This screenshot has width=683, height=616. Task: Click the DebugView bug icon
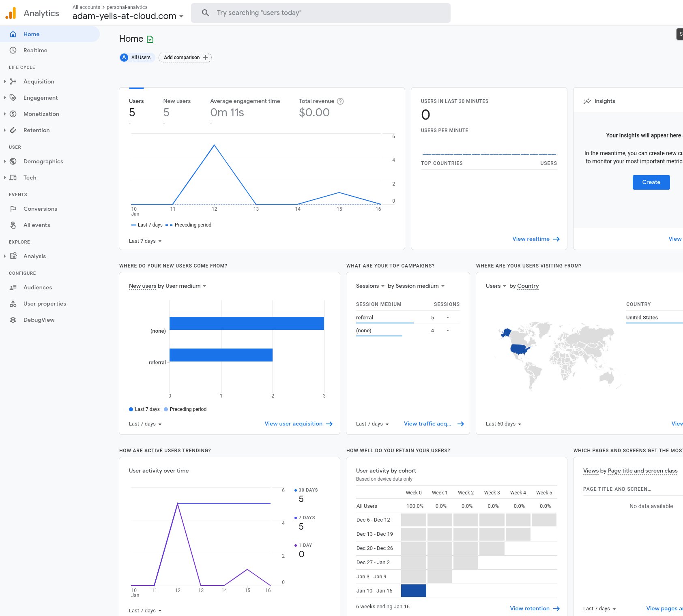coord(13,320)
